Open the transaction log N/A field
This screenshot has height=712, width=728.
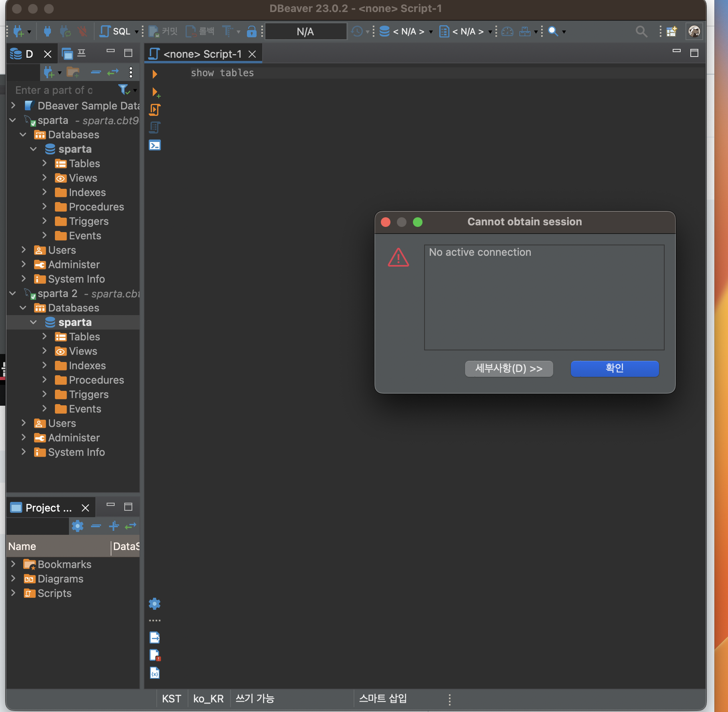(x=305, y=31)
